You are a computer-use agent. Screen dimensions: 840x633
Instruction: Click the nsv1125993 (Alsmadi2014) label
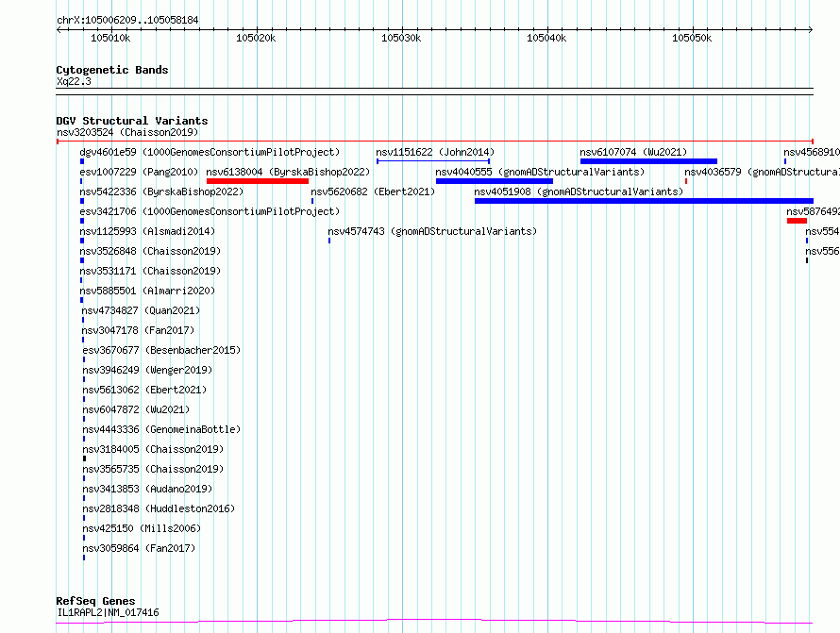tap(147, 231)
